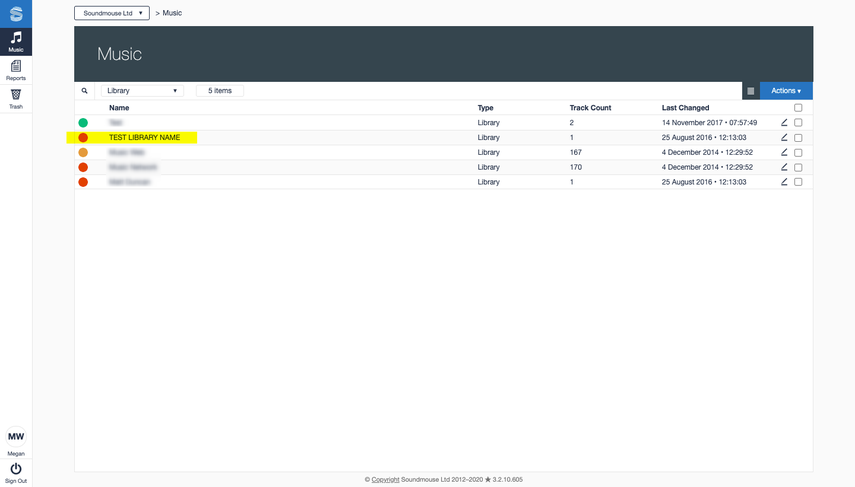
Task: Click the Soundmouse S logo
Action: point(16,14)
